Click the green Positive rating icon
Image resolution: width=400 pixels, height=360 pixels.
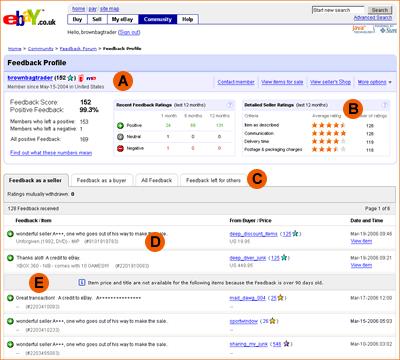[120, 126]
